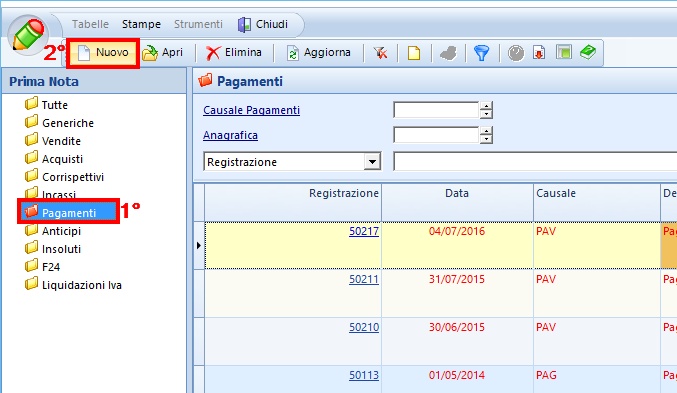Click the Causale column header
Viewport: 677px width, 393px height.
597,203
